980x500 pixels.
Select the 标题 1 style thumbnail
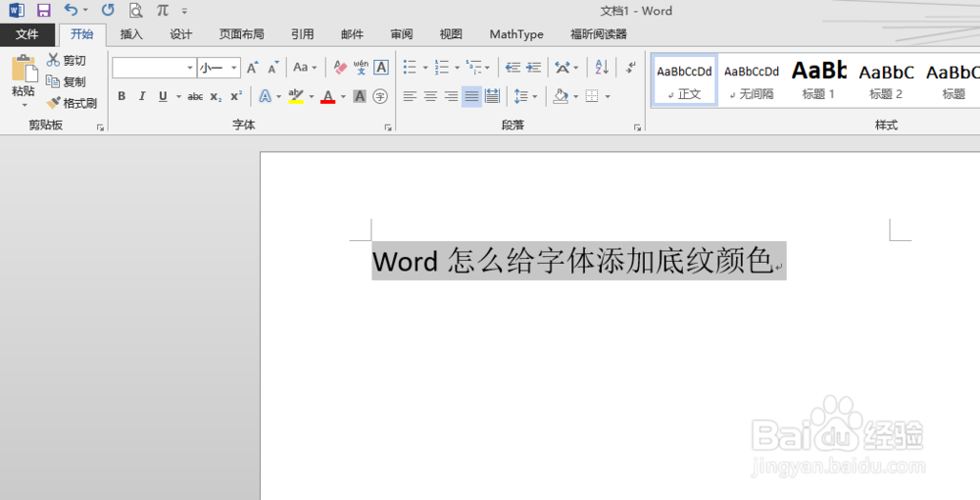click(x=818, y=80)
